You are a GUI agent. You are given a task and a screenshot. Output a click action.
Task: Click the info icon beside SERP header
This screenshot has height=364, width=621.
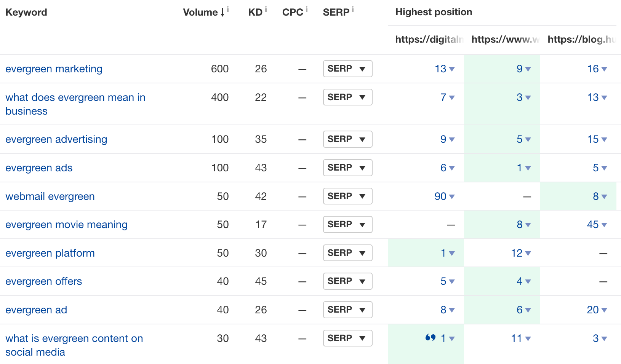coord(352,9)
